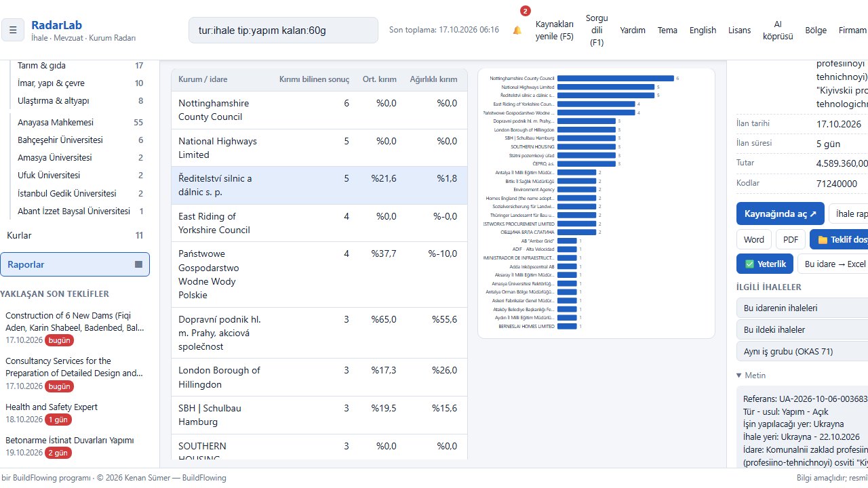Viewport: 868px width, 488px height.
Task: Open the Bölge setting
Action: (816, 30)
